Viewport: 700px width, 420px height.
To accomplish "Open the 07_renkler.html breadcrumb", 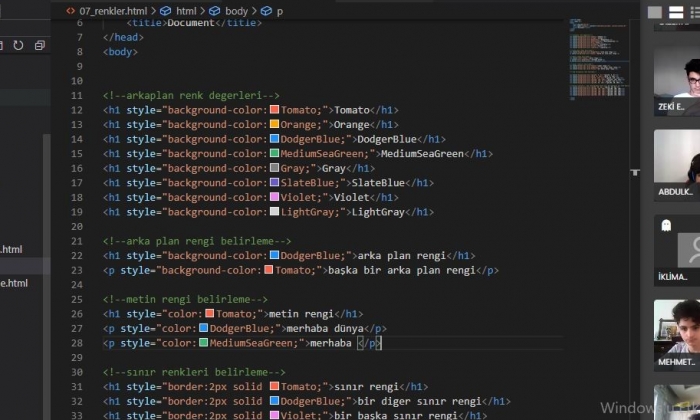I will point(112,11).
